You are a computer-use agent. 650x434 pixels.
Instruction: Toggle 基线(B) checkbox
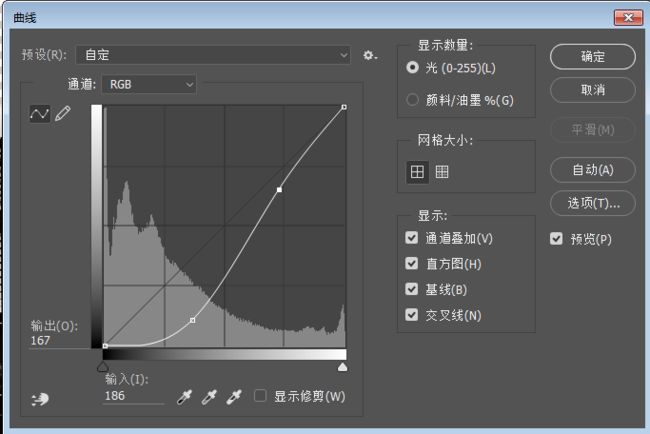coord(412,289)
